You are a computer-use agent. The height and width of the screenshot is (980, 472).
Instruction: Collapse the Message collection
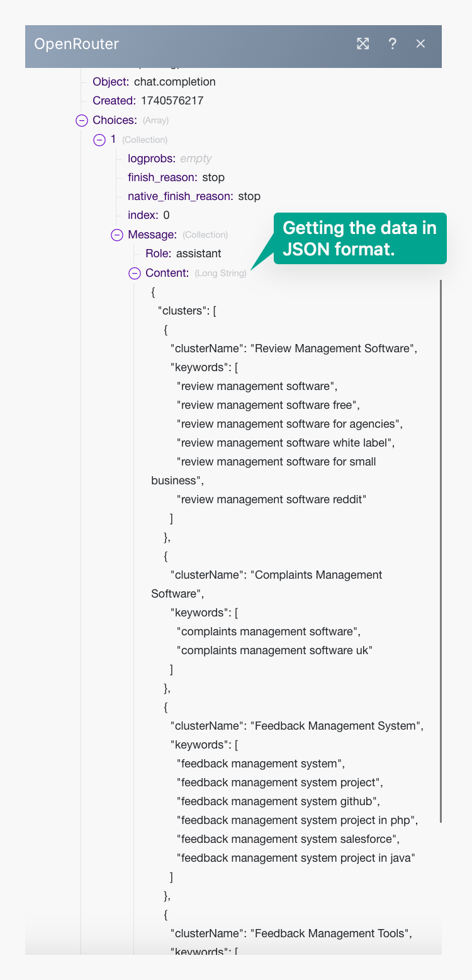tap(116, 235)
